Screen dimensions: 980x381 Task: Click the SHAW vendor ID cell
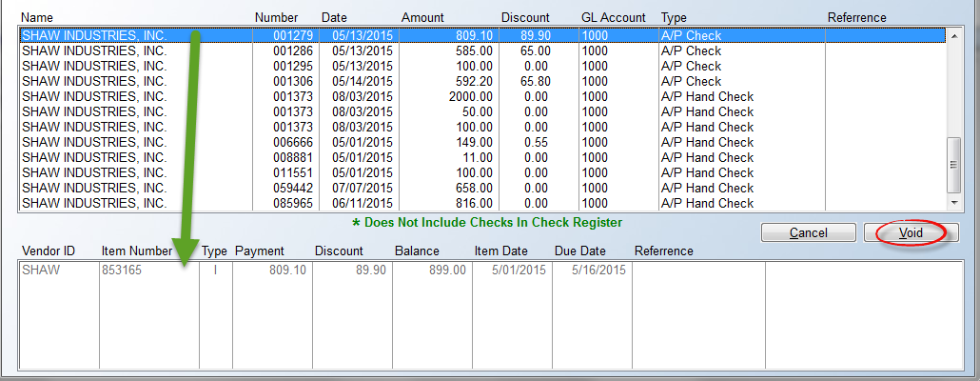[41, 271]
